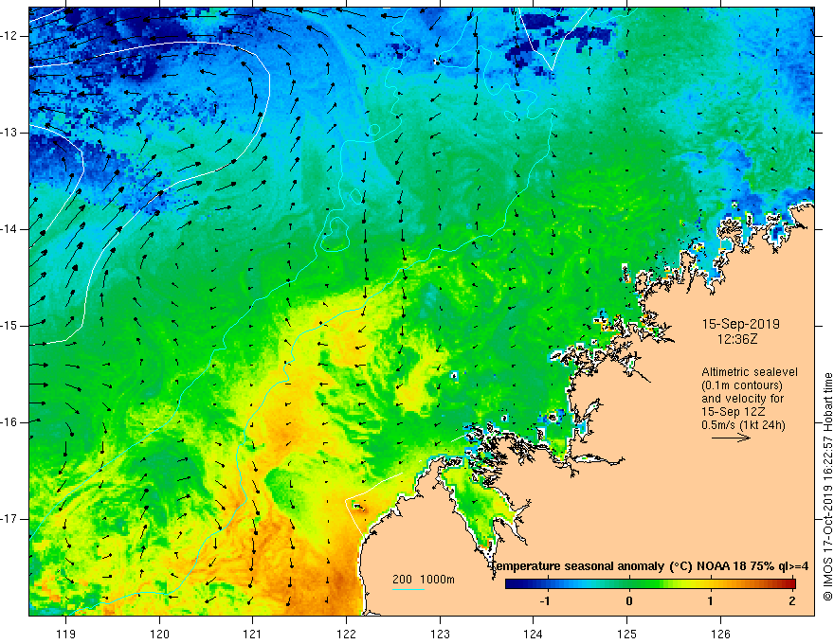Click the longitude axis label 119
This screenshot has width=834, height=644.
pyautogui.click(x=66, y=634)
